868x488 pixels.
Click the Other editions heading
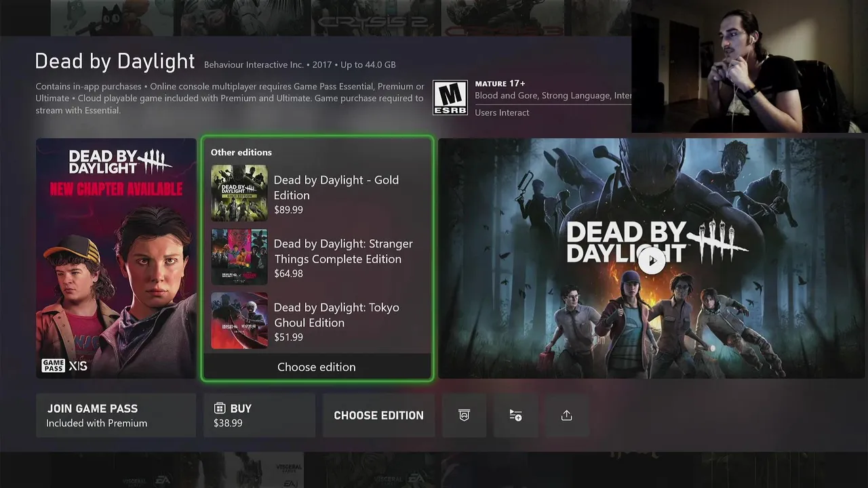(x=241, y=152)
